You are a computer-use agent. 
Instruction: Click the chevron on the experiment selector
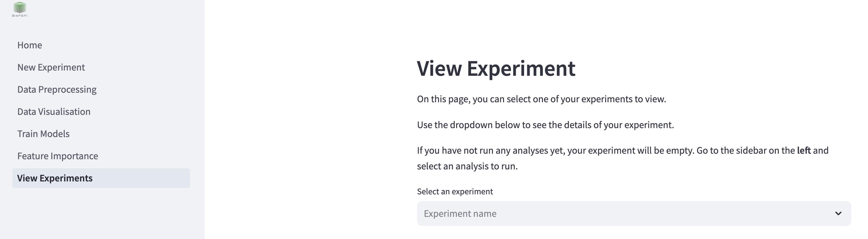(838, 213)
